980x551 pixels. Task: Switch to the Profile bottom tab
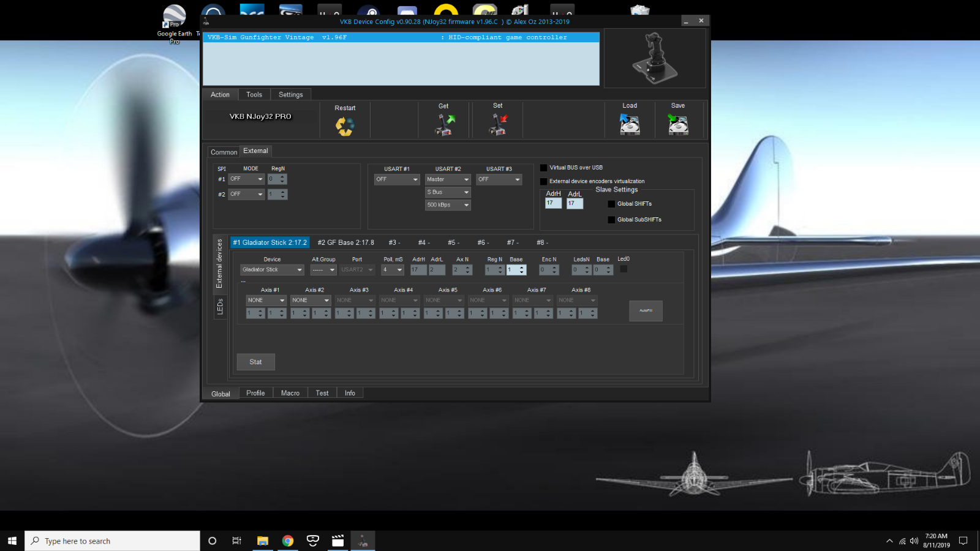[255, 393]
